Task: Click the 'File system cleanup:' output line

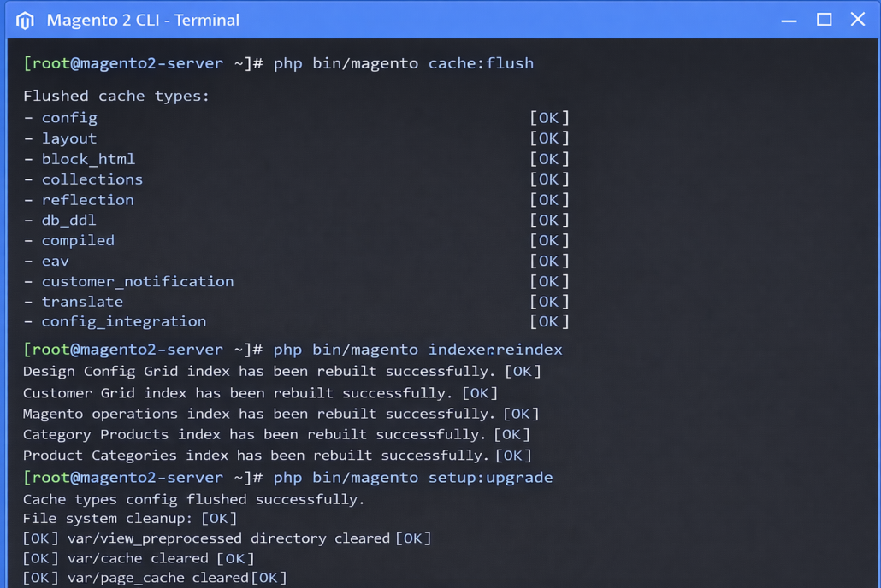Action: 109,518
